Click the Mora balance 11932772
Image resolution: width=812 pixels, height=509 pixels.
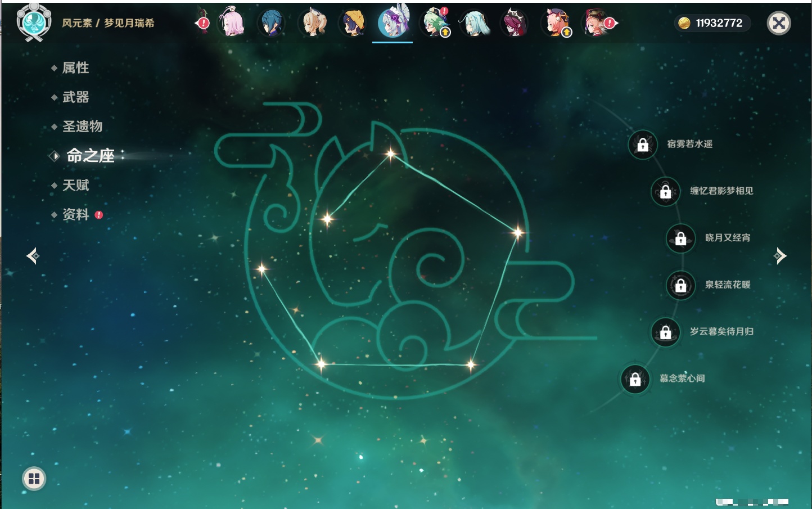719,23
